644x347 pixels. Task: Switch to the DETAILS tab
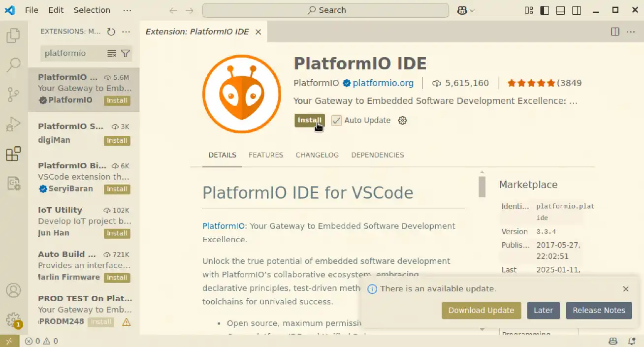223,155
